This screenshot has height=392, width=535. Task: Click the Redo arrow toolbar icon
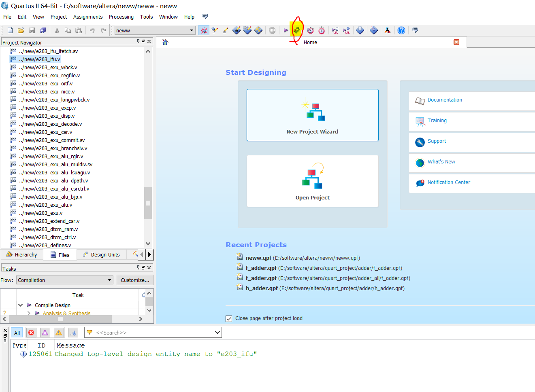[103, 30]
